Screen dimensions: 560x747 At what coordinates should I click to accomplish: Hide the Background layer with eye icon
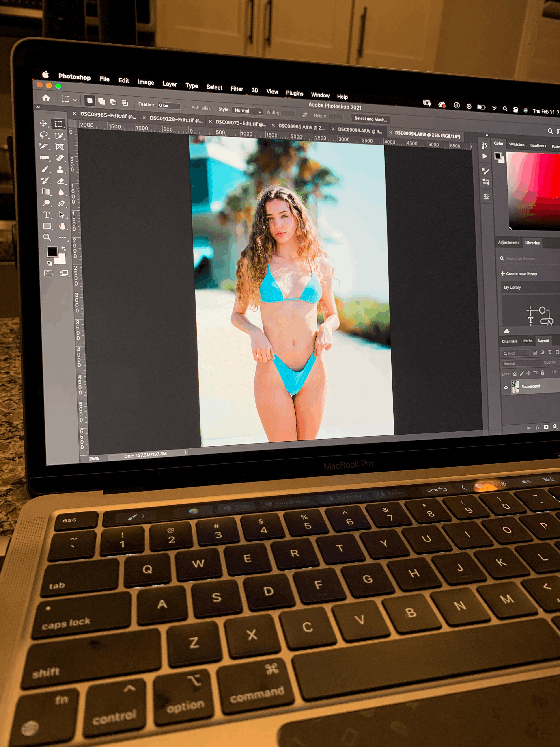click(506, 387)
